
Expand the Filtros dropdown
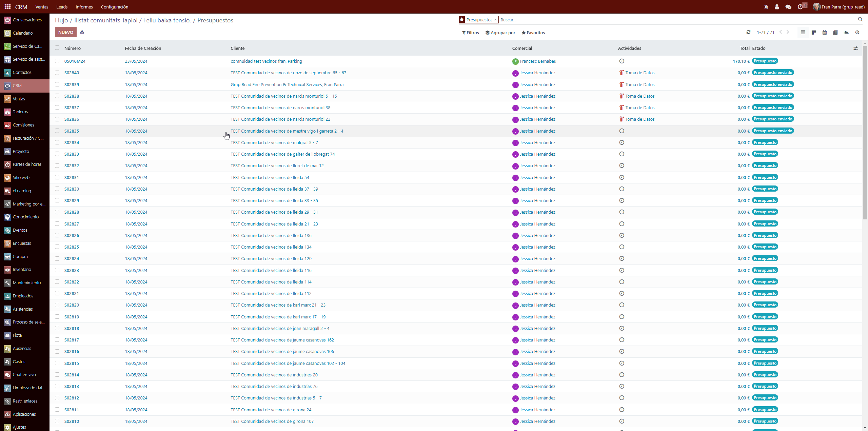click(x=470, y=33)
